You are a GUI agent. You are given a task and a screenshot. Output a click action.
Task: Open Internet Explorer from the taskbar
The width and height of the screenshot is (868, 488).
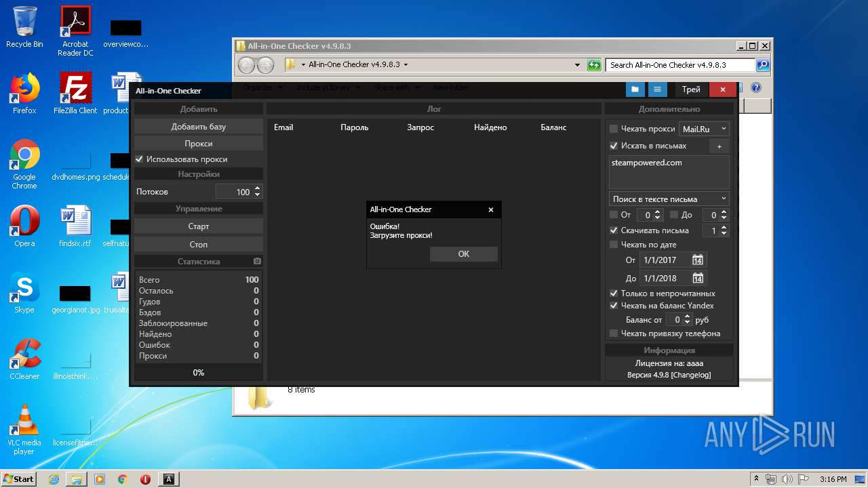tap(54, 479)
